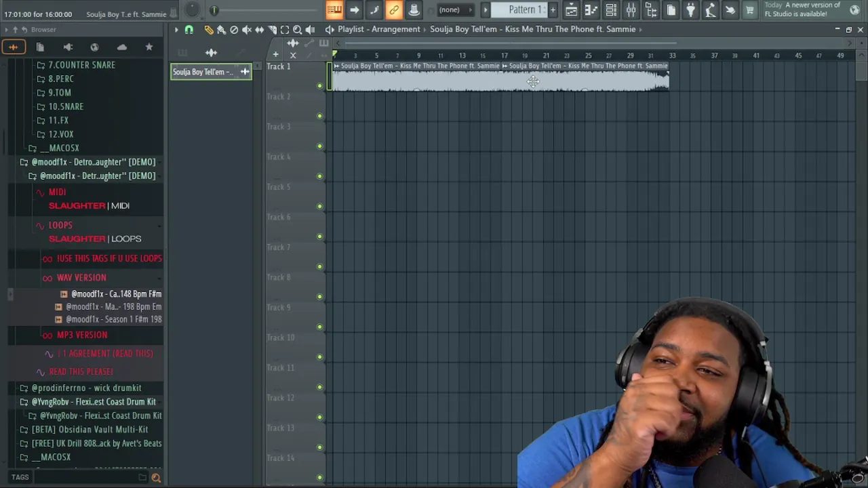
Task: Select the Slice tool in playlist
Action: tap(272, 30)
